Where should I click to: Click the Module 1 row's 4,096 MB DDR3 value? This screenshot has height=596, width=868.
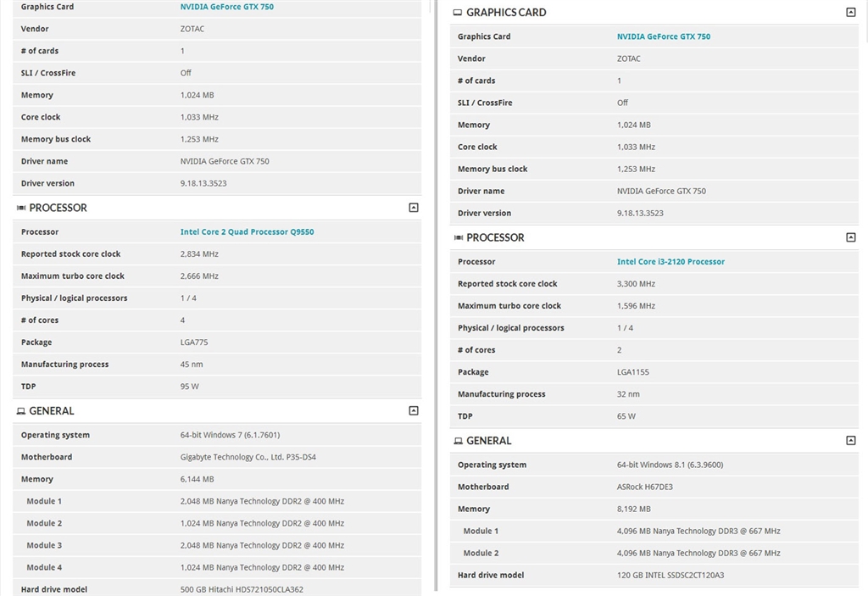pos(698,532)
